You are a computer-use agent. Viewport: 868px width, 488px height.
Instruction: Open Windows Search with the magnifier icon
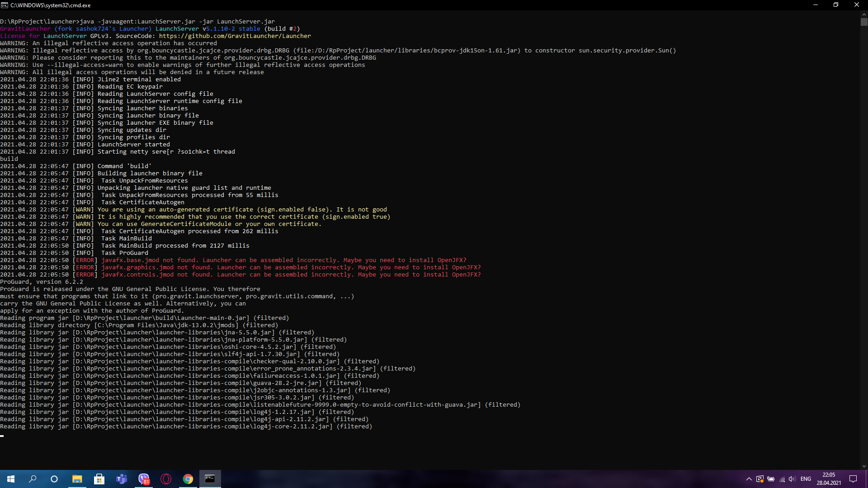33,479
